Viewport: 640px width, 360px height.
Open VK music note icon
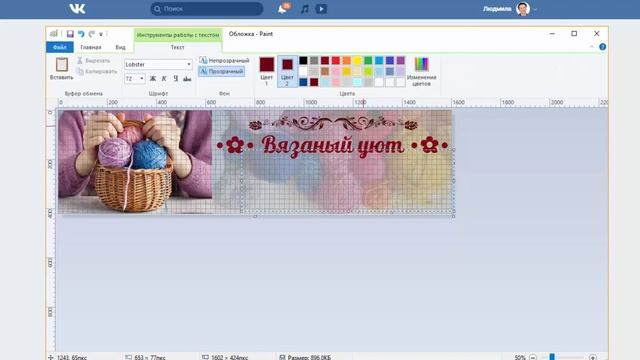point(304,9)
